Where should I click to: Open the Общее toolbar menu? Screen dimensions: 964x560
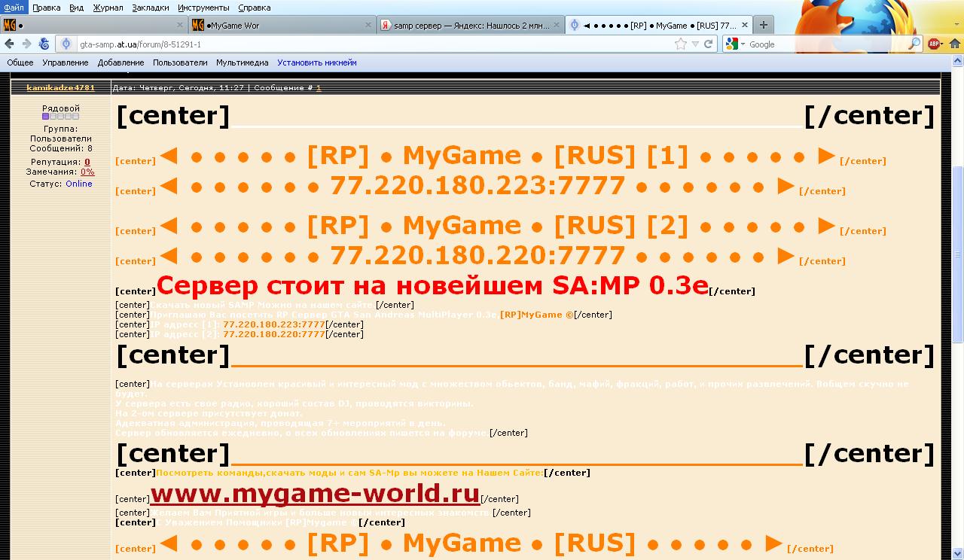coord(20,63)
